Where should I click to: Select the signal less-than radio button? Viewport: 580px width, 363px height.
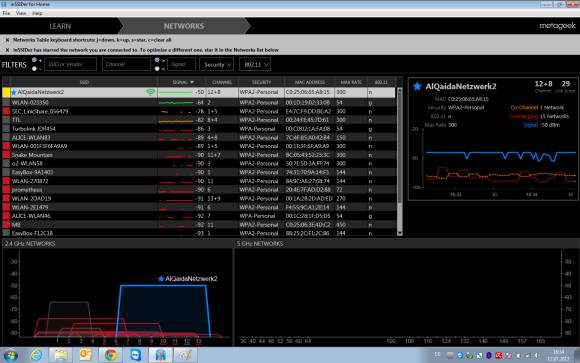(x=157, y=69)
